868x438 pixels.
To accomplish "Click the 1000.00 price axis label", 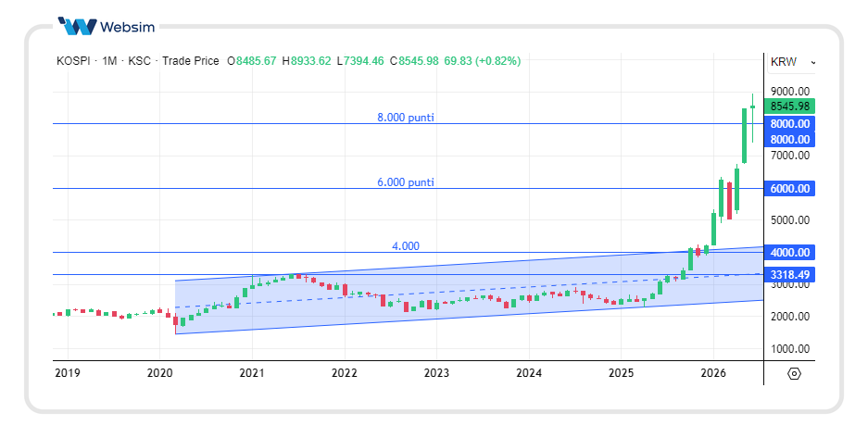I will [790, 349].
